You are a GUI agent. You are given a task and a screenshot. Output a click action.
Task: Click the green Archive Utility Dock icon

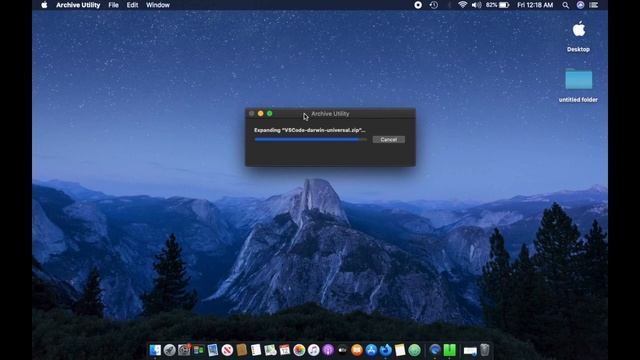pos(449,350)
